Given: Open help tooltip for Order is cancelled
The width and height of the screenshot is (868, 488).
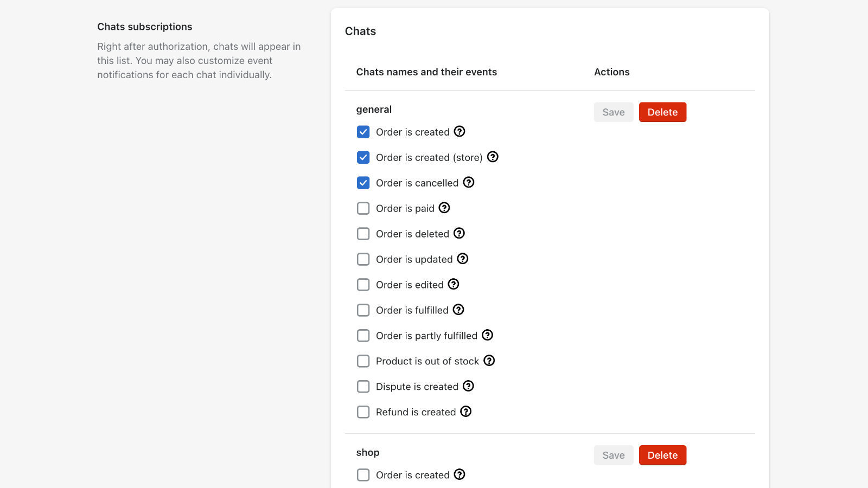Looking at the screenshot, I should (469, 183).
